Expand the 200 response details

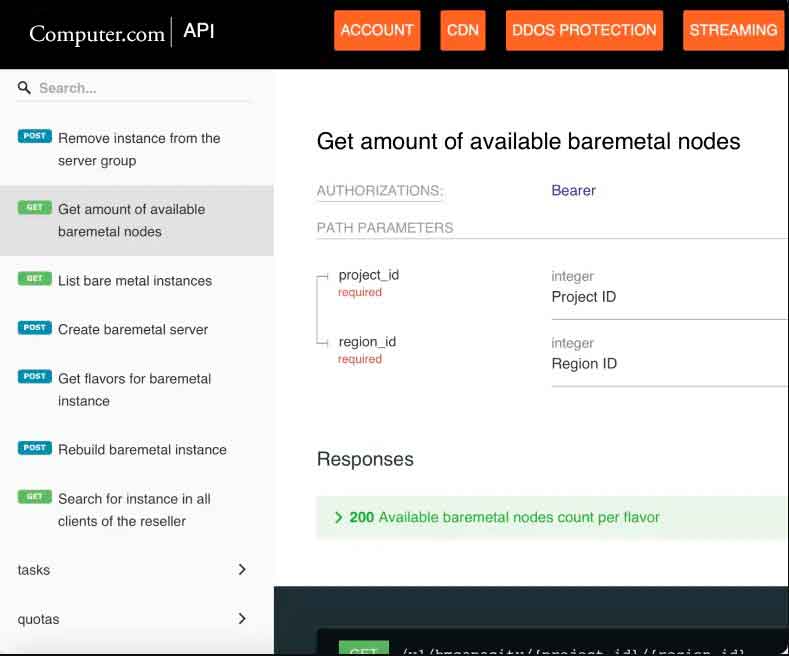coord(339,518)
